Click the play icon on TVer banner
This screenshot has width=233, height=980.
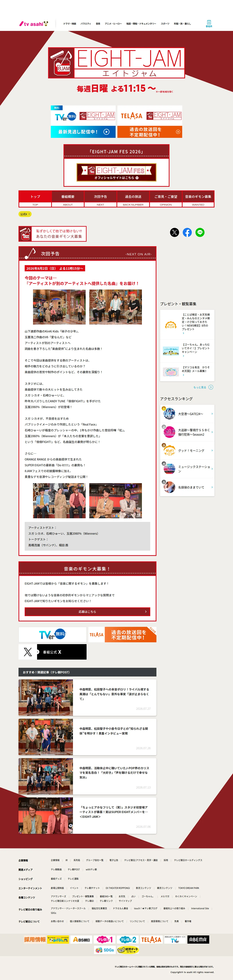click(107, 132)
